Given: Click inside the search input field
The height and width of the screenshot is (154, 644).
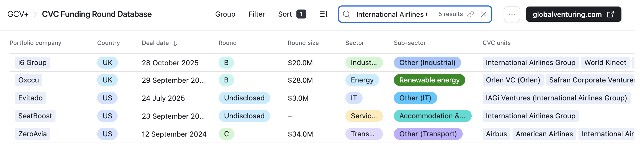Looking at the screenshot, I should (391, 14).
